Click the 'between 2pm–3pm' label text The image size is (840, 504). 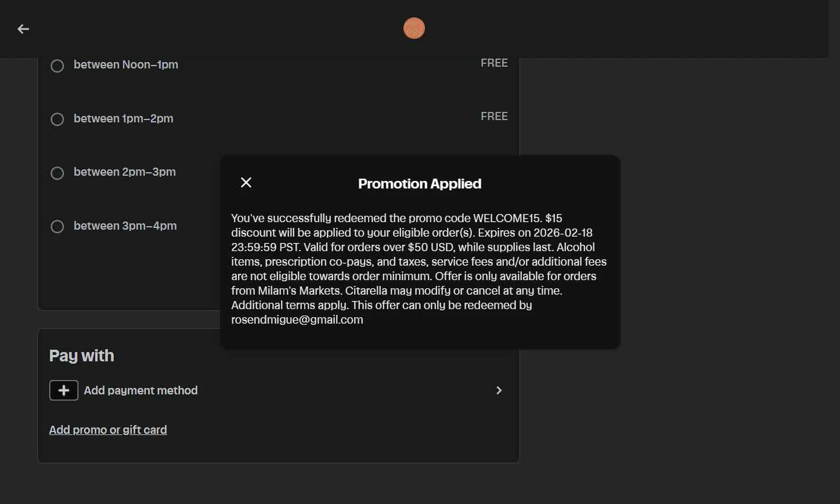[125, 172]
